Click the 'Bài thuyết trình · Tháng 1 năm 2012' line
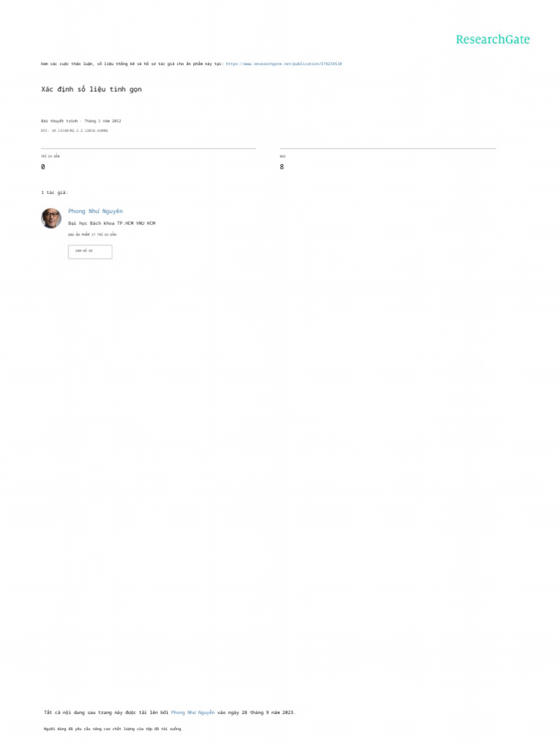 [81, 121]
